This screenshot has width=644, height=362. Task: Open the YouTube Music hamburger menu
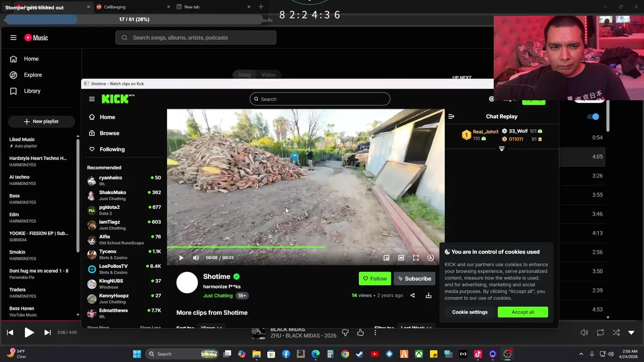[14, 38]
